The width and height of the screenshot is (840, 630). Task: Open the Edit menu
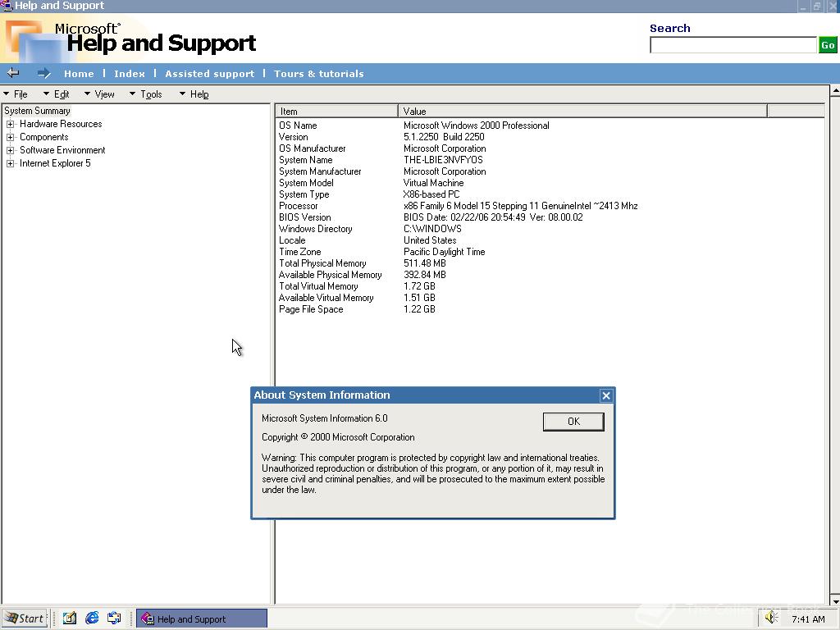coord(57,94)
